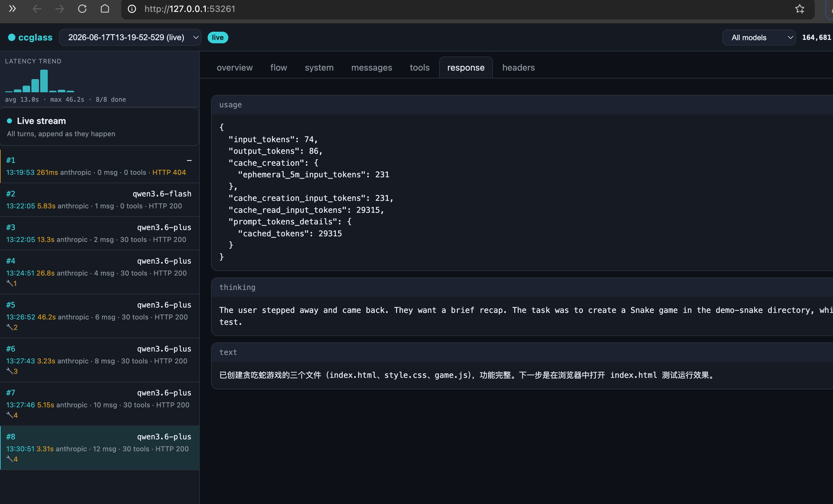Select the response tab
The width and height of the screenshot is (833, 504).
466,67
